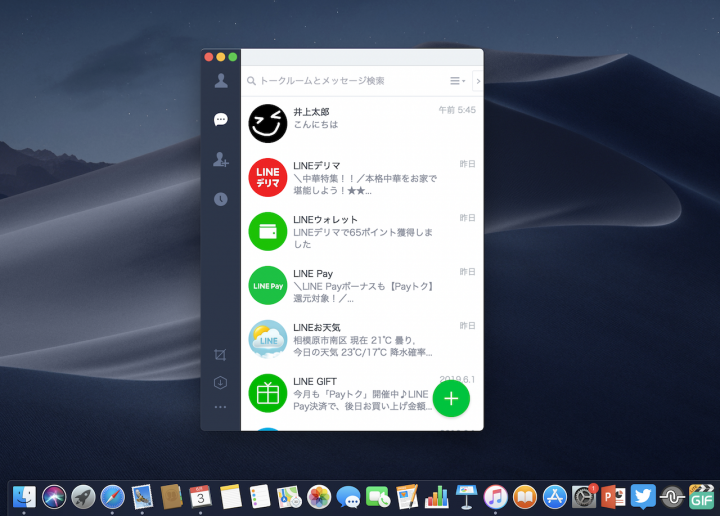Viewport: 720px width, 516px height.
Task: Open the 井上太郎 chat
Action: pos(362,123)
